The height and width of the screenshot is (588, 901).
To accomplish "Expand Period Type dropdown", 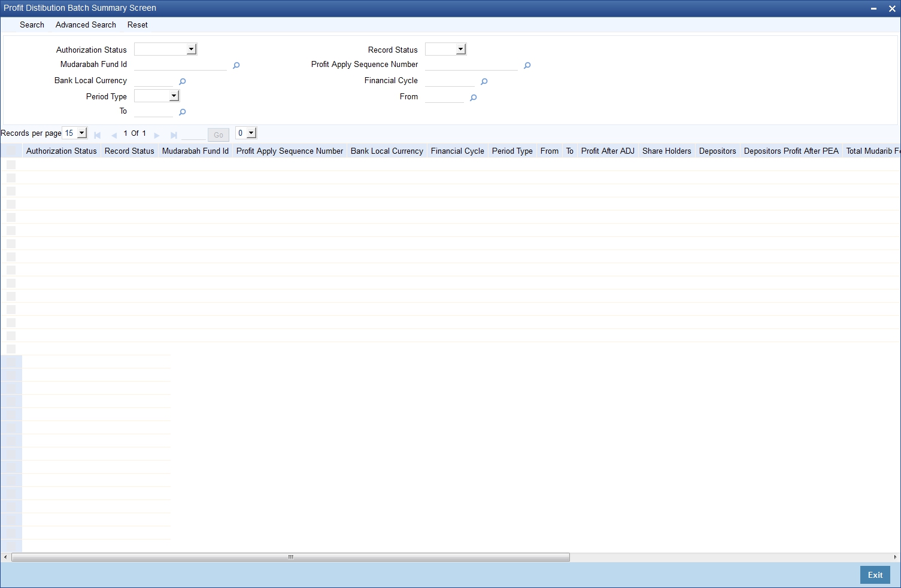I will coord(157,96).
